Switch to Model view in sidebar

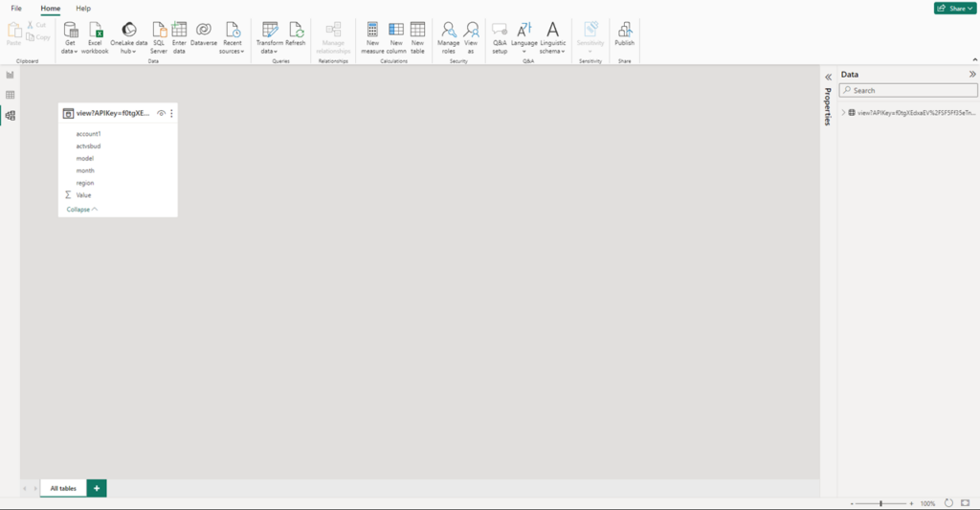coord(10,116)
